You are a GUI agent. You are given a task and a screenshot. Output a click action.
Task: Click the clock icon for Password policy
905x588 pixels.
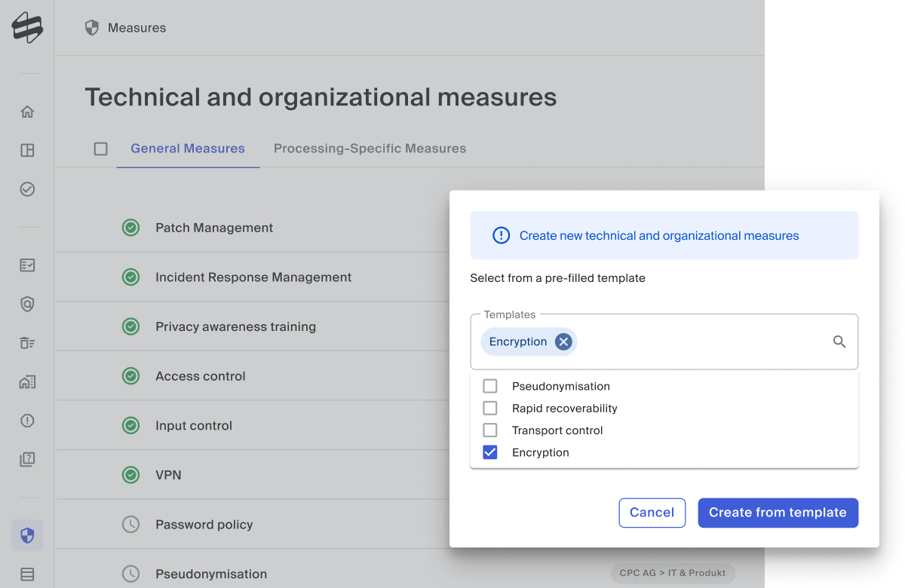pos(131,524)
